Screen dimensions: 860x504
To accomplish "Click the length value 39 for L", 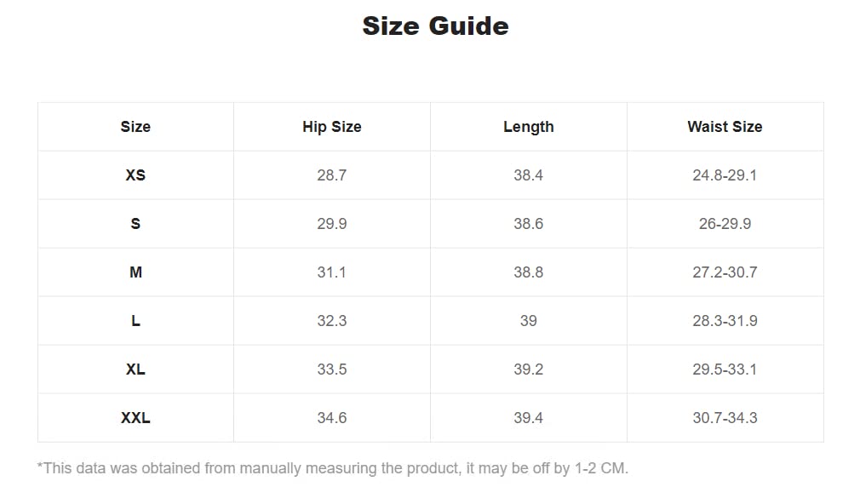I will (x=529, y=321).
